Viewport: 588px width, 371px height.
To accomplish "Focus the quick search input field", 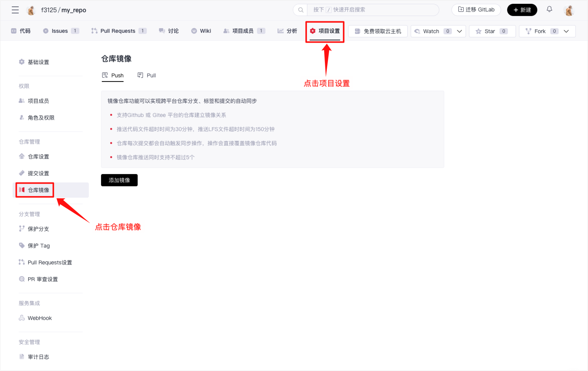I will (370, 10).
